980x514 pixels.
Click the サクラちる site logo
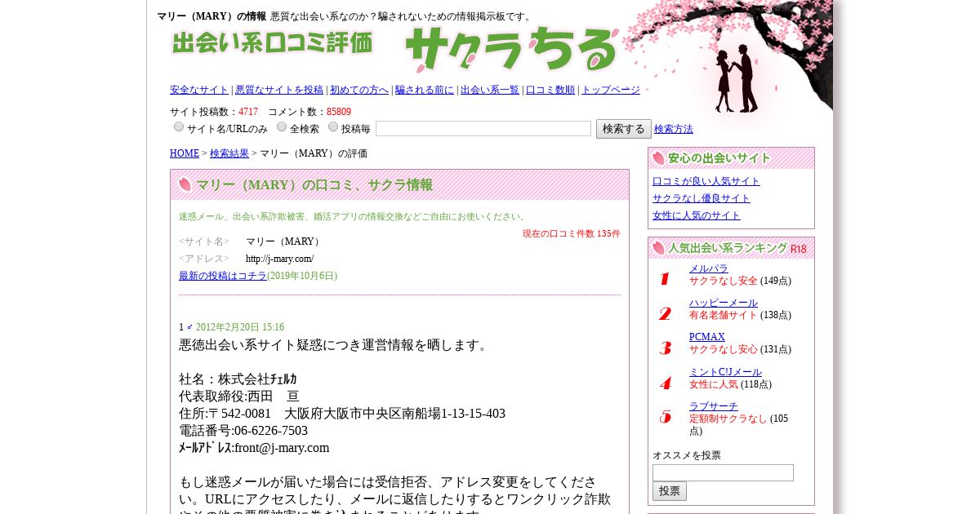pyautogui.click(x=512, y=50)
